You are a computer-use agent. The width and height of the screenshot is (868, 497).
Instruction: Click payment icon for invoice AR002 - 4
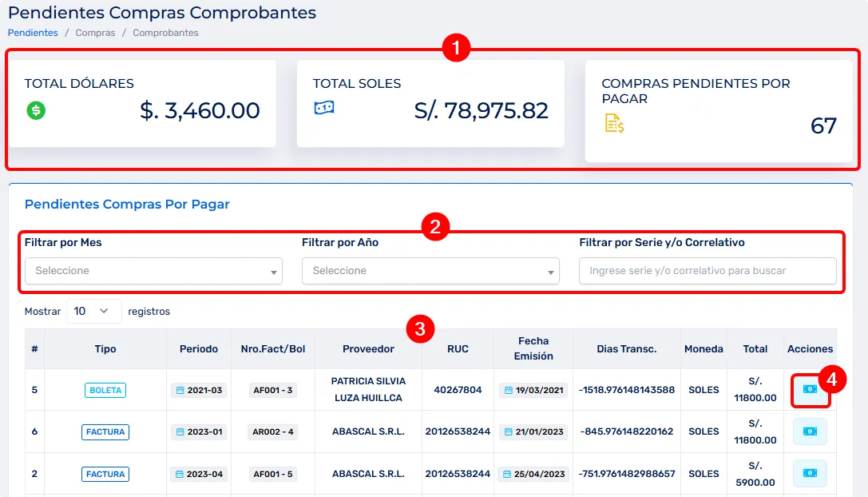[810, 431]
